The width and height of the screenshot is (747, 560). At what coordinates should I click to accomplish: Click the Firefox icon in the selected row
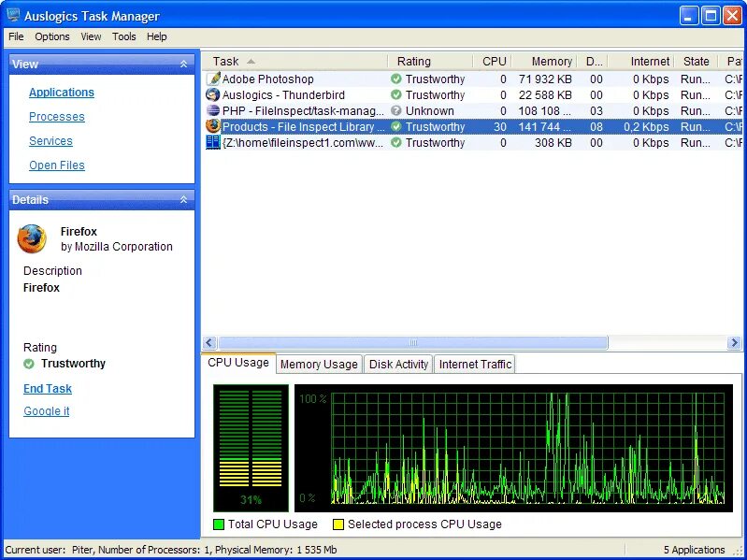(x=213, y=126)
